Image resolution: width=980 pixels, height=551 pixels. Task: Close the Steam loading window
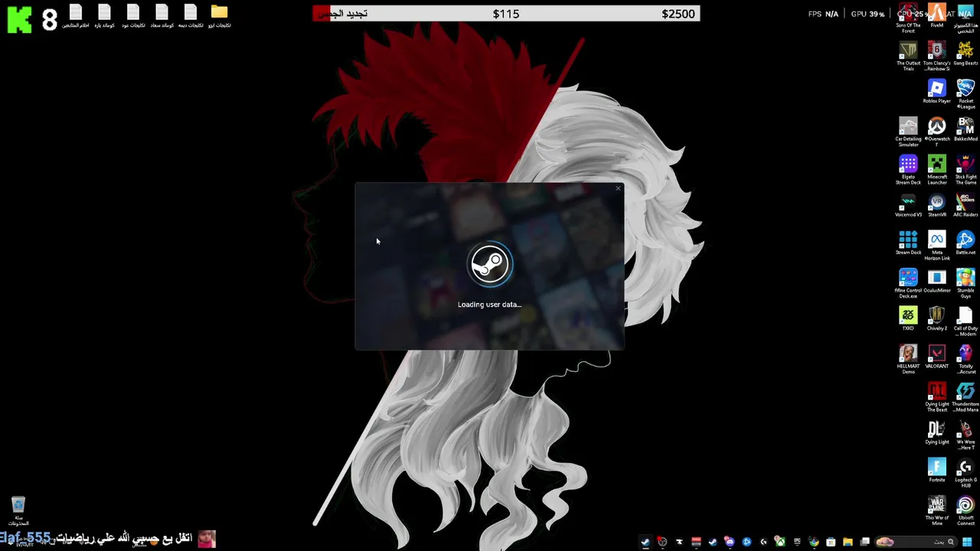click(x=618, y=188)
